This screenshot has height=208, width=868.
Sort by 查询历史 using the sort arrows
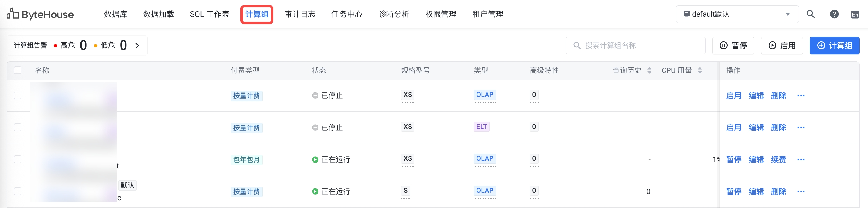[x=649, y=70]
